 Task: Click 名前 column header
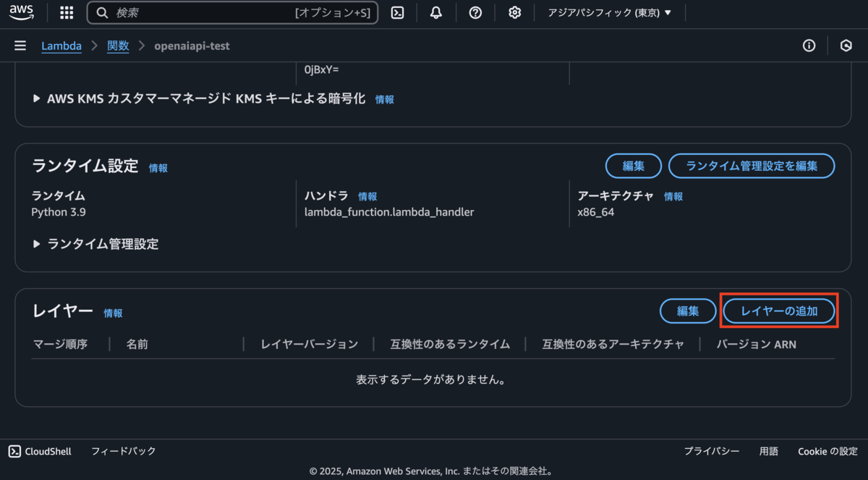pos(137,344)
